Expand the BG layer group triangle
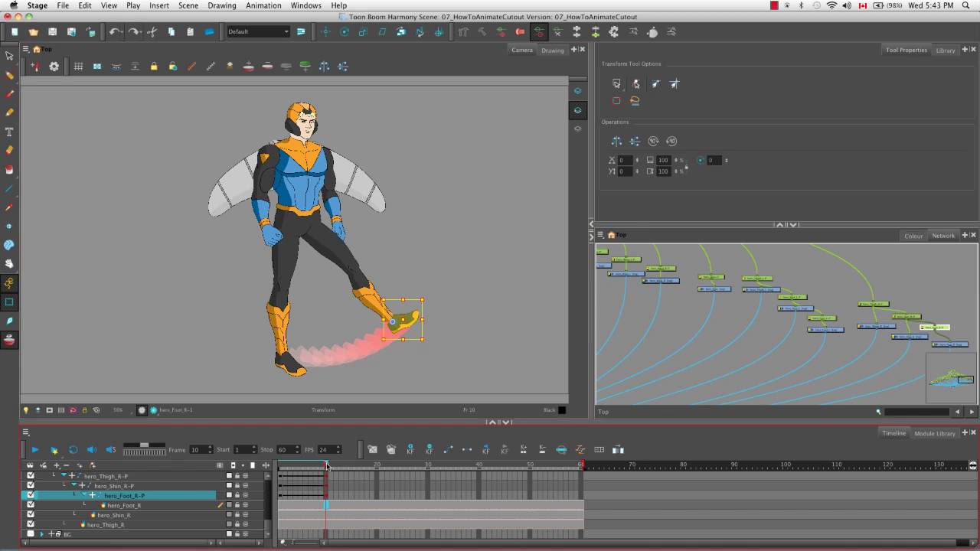 42,534
